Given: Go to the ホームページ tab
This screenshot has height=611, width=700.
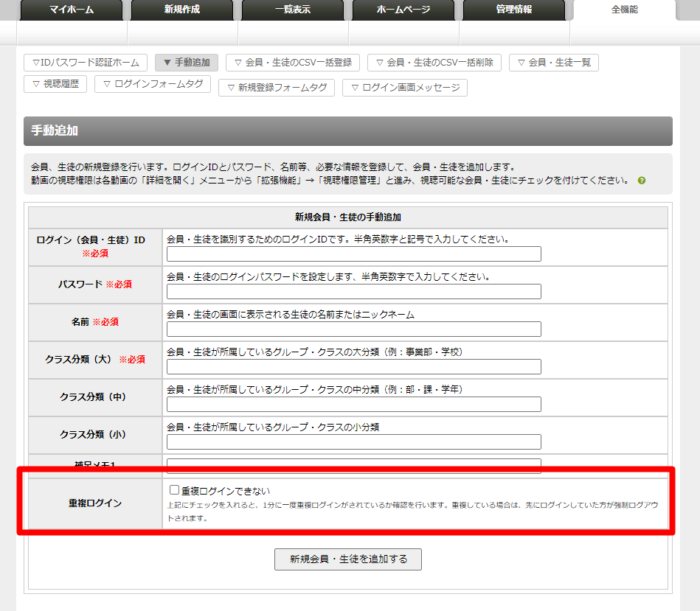Looking at the screenshot, I should click(x=403, y=10).
